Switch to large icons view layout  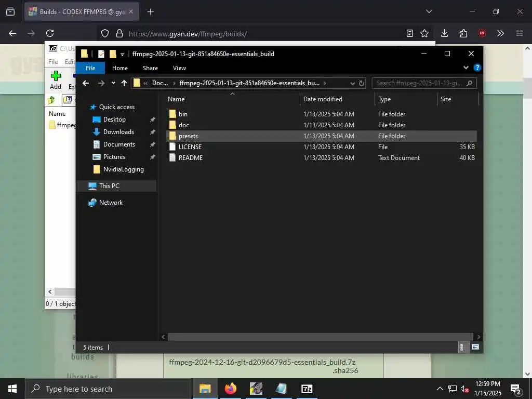[x=475, y=347]
